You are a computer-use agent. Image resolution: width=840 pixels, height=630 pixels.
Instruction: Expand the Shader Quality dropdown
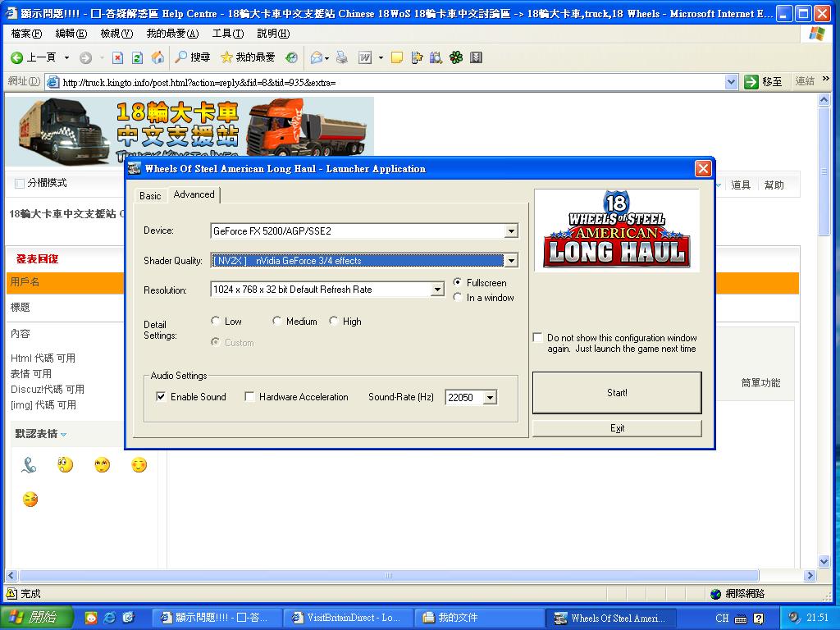click(511, 261)
